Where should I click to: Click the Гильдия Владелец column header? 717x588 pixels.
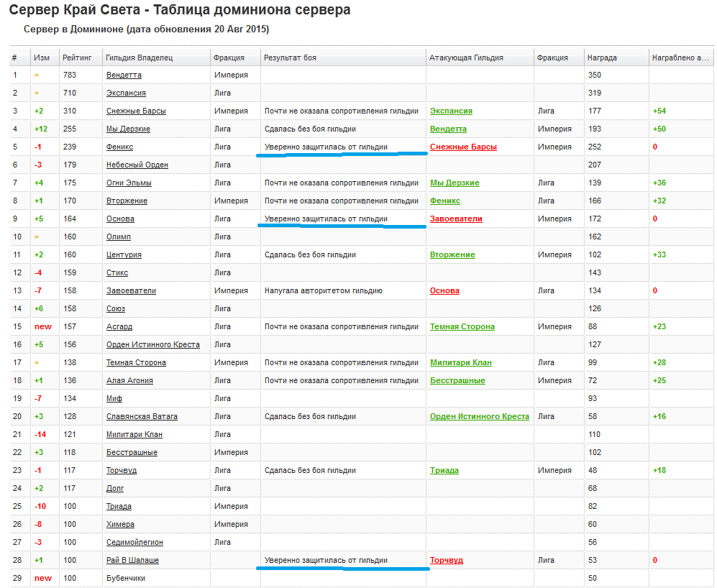click(x=139, y=58)
